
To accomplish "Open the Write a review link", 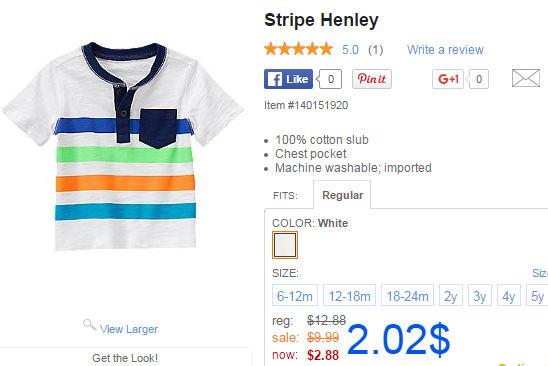I will [x=445, y=50].
